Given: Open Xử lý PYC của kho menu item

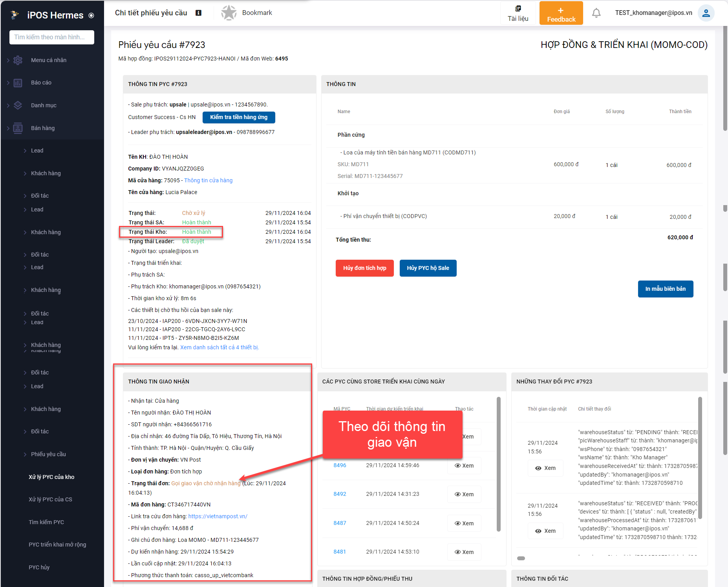Looking at the screenshot, I should pos(51,477).
